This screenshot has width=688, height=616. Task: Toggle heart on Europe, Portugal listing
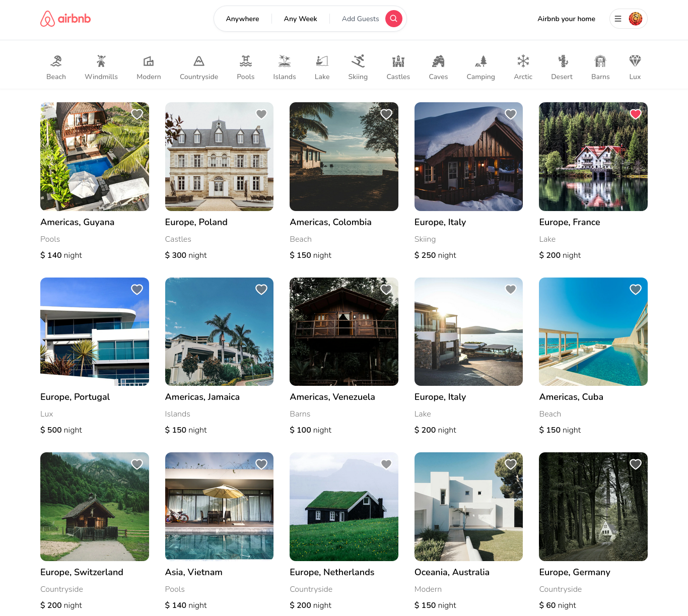click(x=136, y=290)
